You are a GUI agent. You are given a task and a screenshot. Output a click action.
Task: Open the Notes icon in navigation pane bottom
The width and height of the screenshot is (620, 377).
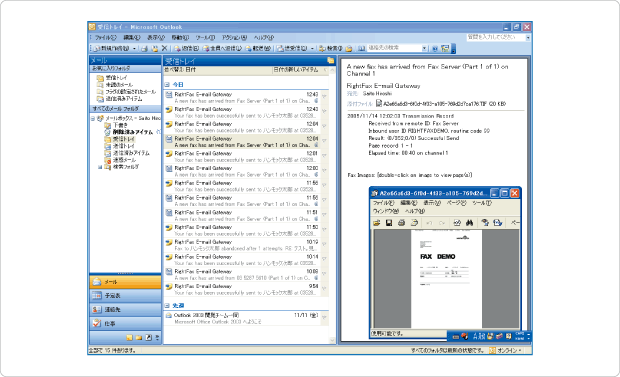(x=129, y=337)
